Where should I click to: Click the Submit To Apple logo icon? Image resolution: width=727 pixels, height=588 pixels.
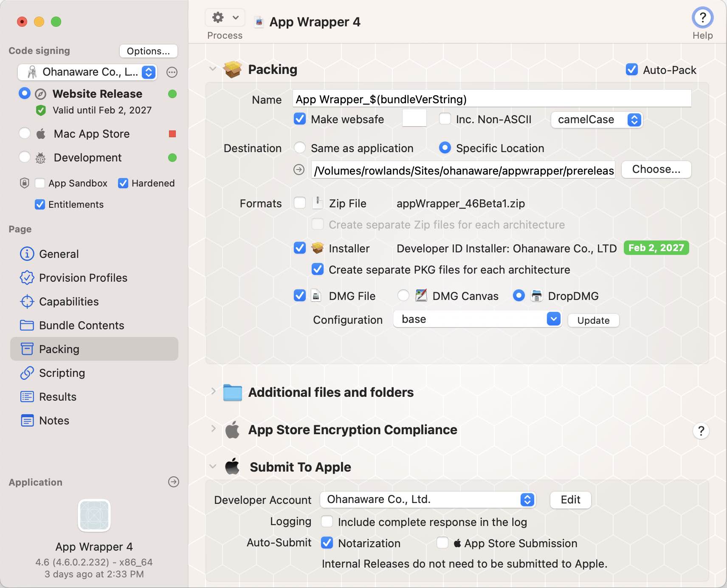point(232,466)
